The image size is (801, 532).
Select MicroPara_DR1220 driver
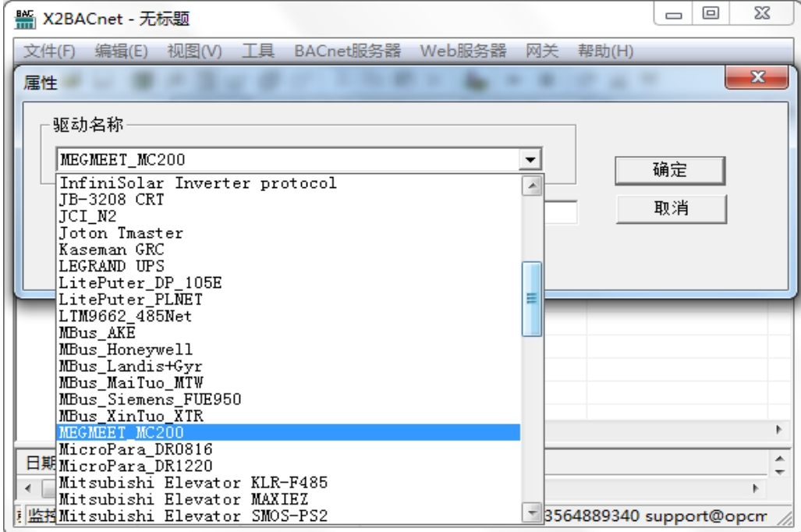click(289, 466)
